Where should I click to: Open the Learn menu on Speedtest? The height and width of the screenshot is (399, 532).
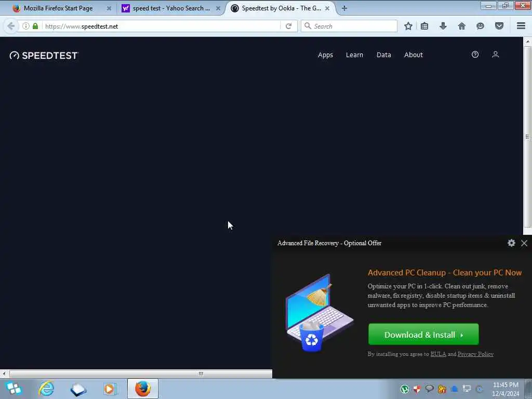point(354,55)
